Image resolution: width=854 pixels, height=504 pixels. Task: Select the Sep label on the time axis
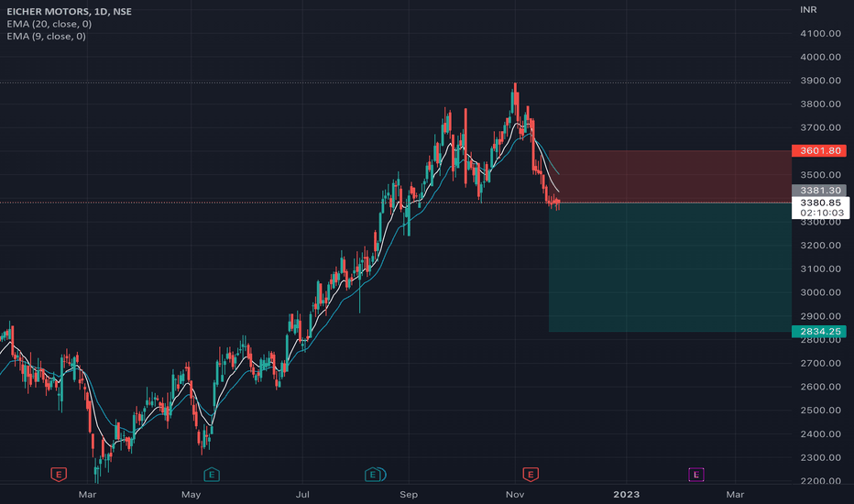(x=409, y=495)
